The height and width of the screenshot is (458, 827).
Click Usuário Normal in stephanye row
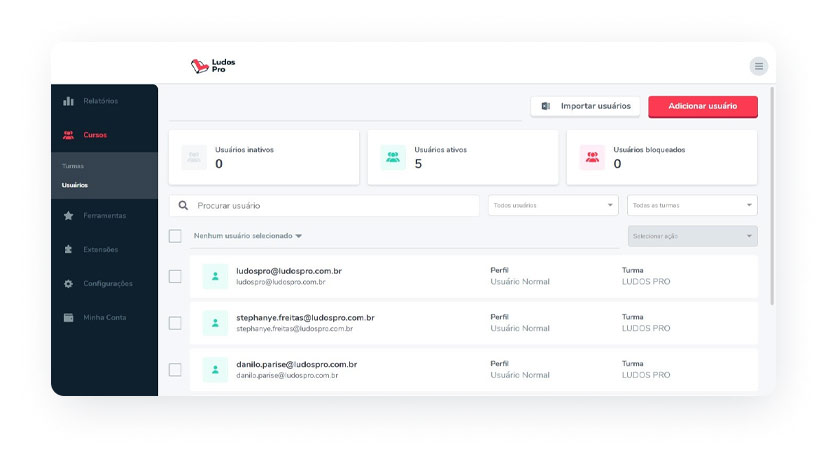[x=520, y=328]
